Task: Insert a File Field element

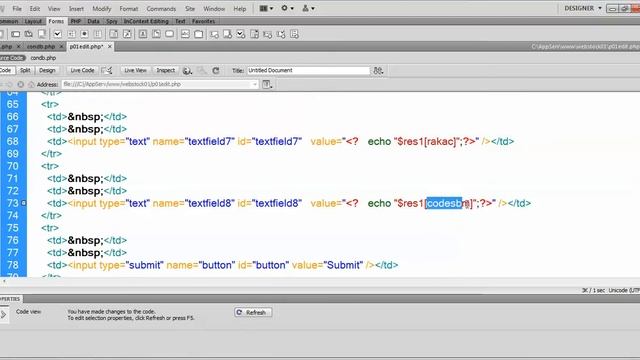Action: click(156, 34)
